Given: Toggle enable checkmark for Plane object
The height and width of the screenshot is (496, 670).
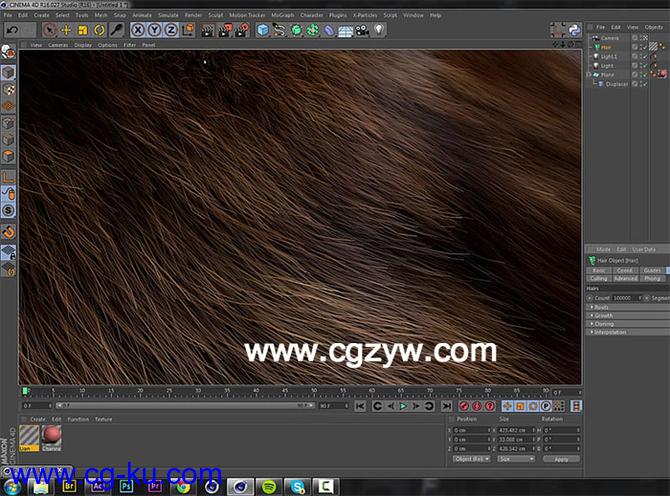Looking at the screenshot, I should coord(644,75).
